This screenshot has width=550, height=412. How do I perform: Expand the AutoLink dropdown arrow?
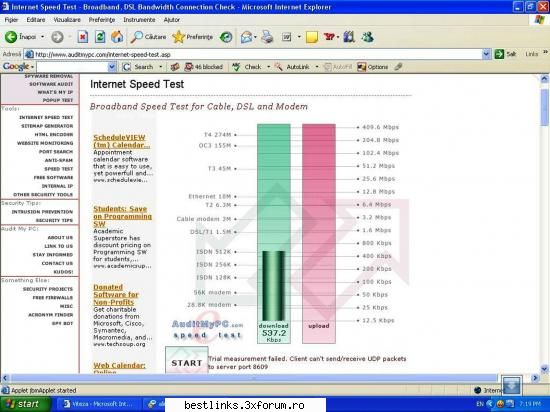pos(317,67)
